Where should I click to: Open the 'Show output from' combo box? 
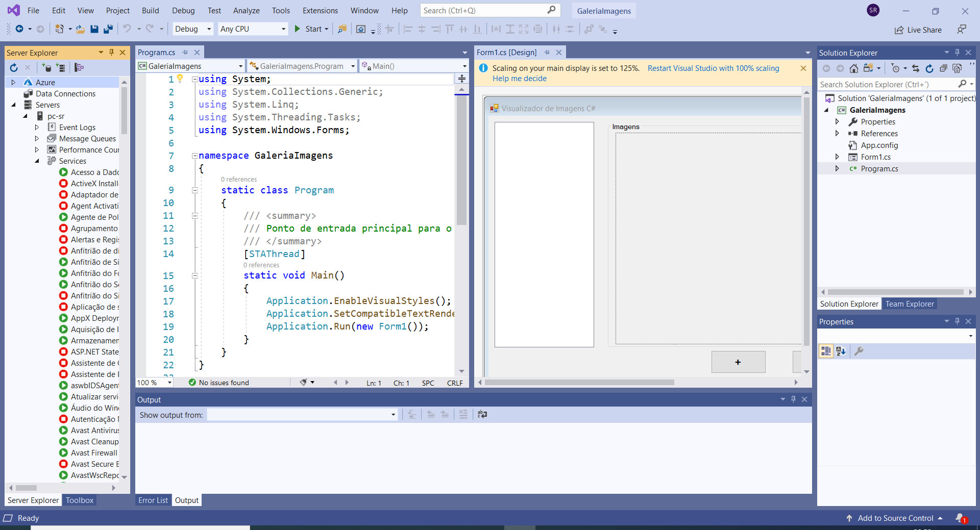pyautogui.click(x=302, y=415)
